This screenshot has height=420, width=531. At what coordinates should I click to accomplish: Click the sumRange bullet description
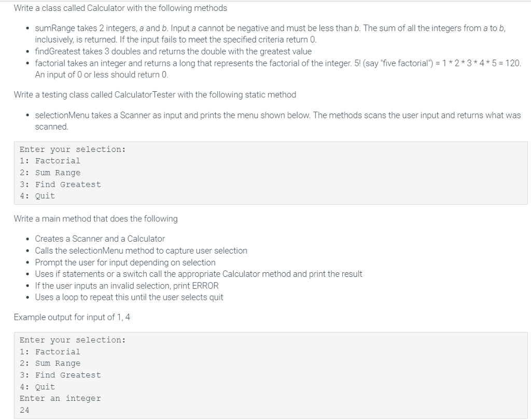click(270, 34)
